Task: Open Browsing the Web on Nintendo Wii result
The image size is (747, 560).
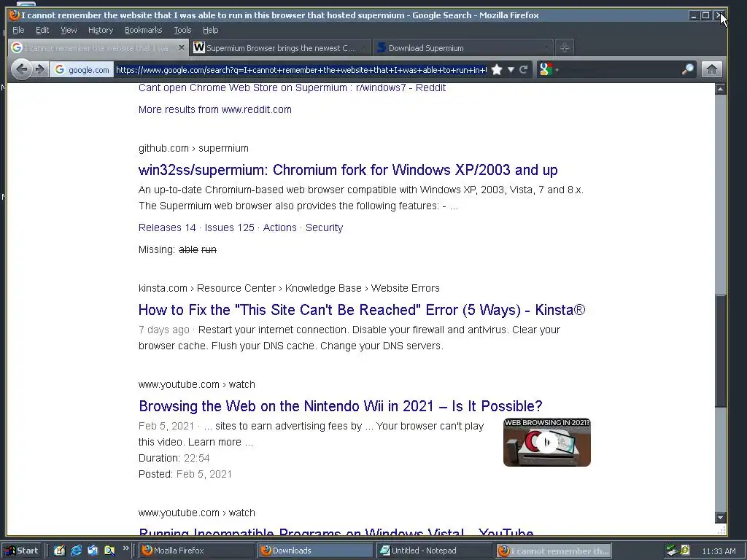Action: [340, 406]
